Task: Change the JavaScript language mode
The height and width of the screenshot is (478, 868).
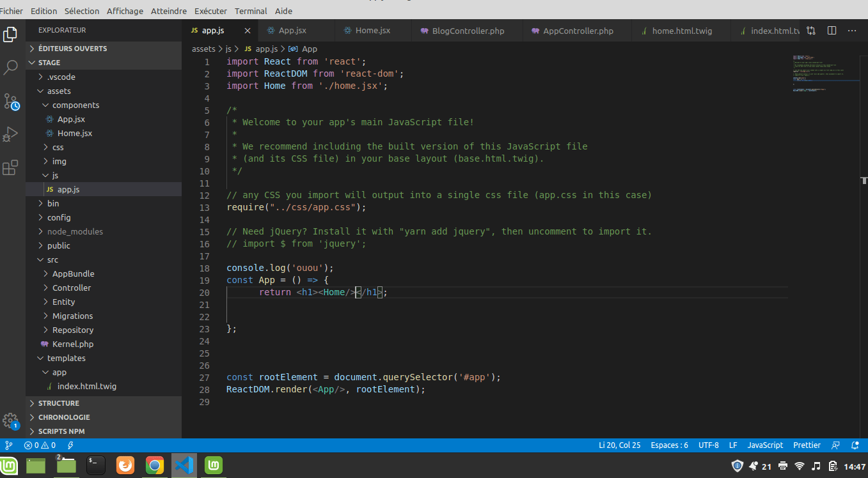Action: [765, 445]
